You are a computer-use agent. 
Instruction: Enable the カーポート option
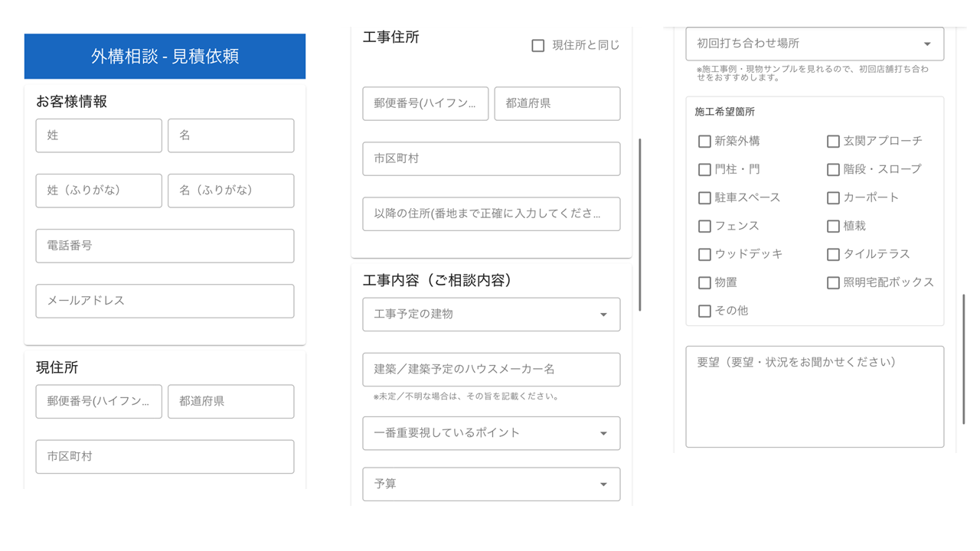833,198
